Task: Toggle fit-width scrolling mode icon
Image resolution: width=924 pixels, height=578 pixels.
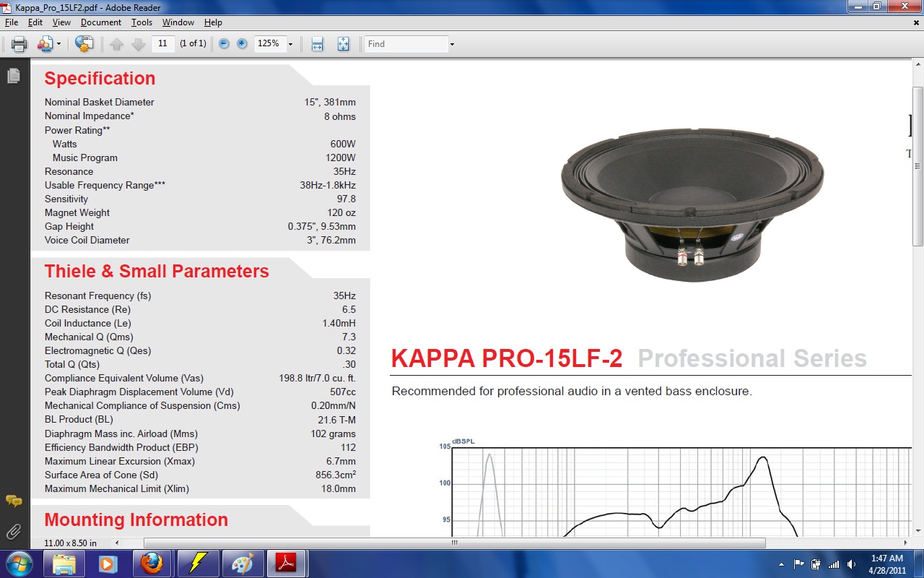Action: point(317,44)
